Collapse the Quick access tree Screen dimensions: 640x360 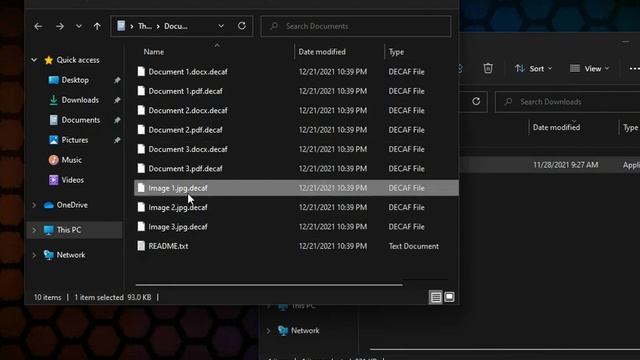(34, 60)
